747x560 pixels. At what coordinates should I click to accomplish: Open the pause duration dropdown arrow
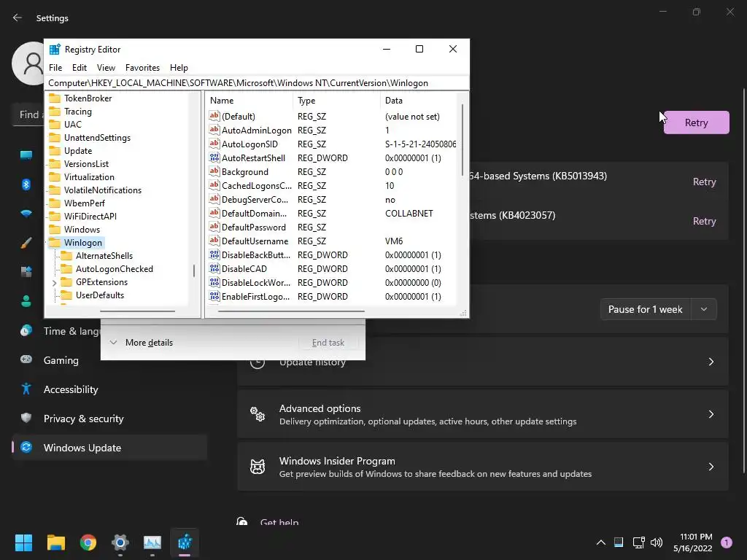click(x=704, y=309)
